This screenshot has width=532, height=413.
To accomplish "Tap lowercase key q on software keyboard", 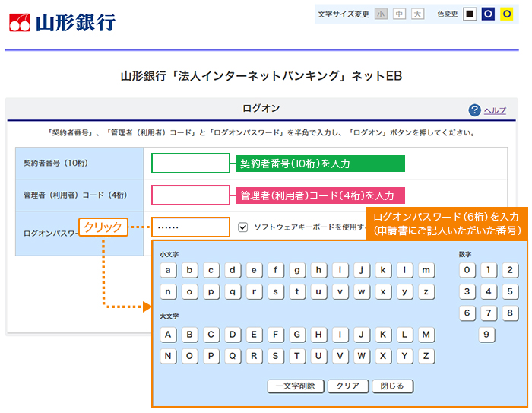I will point(233,292).
